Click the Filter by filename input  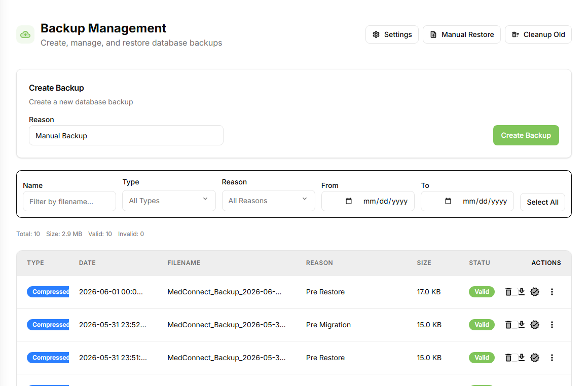(69, 201)
